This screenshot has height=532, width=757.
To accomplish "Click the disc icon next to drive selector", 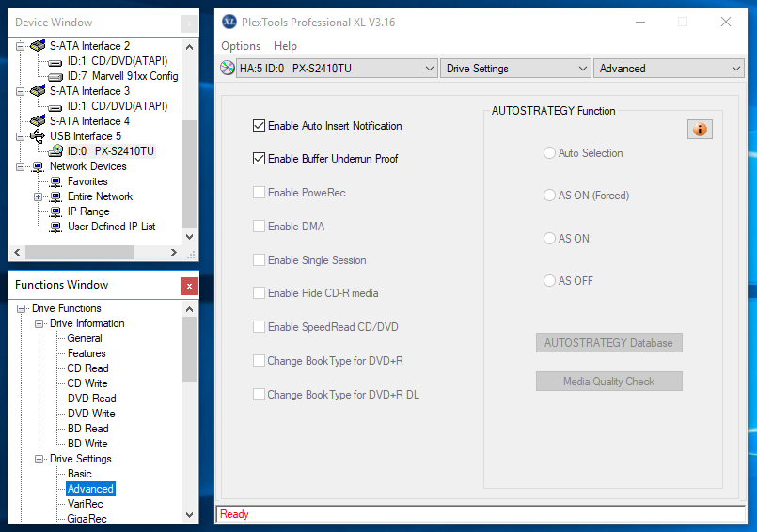I will click(227, 68).
